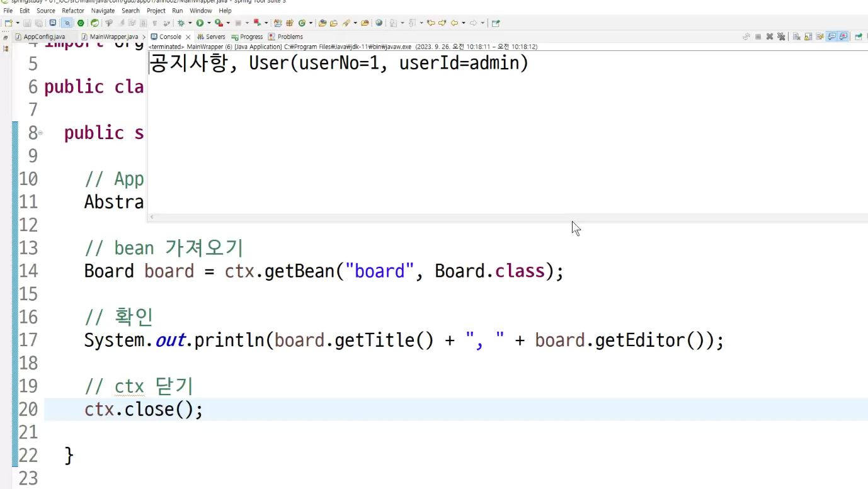Close the Console view tab

[x=188, y=37]
